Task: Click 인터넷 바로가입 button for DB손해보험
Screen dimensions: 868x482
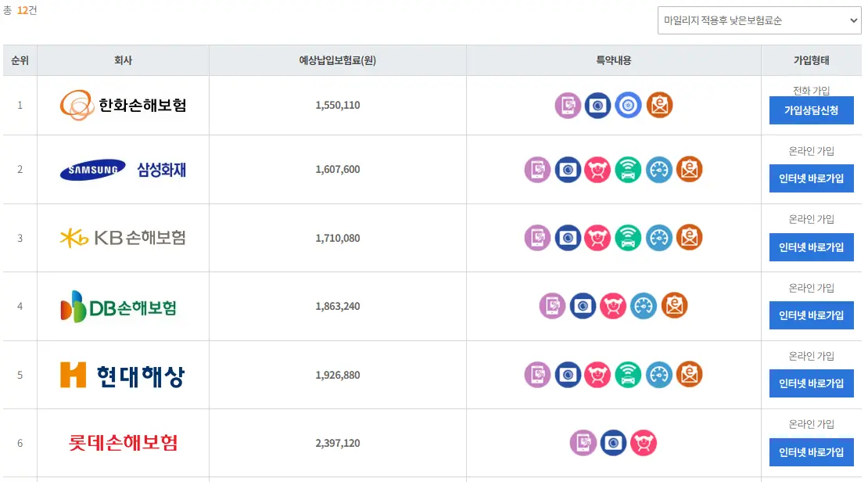Action: 812,315
